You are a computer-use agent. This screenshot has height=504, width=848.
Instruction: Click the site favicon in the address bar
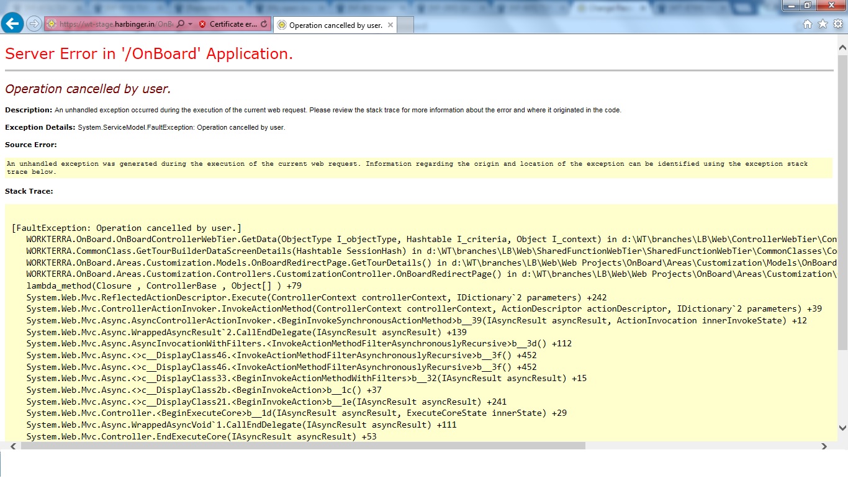point(52,24)
